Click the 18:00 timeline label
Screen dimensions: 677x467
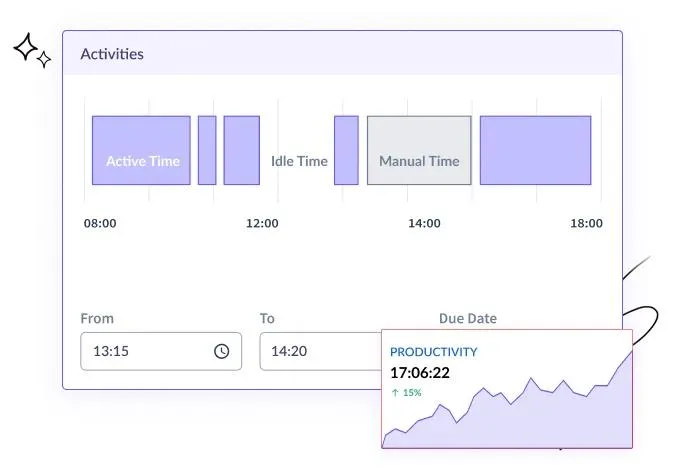586,223
